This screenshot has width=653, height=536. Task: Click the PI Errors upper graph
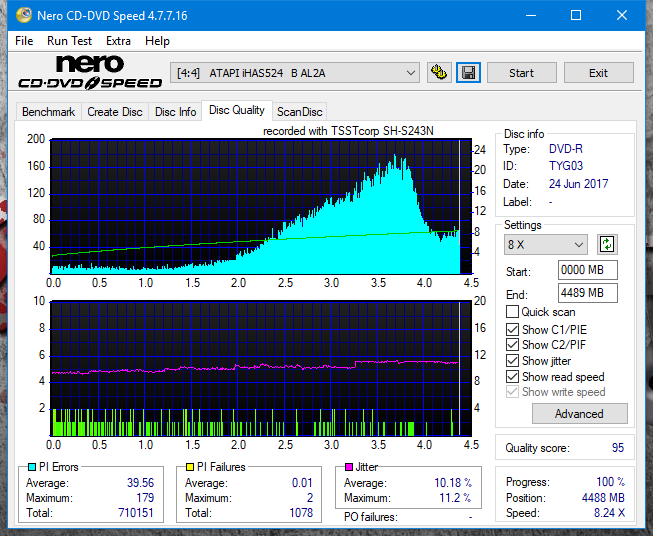click(x=261, y=207)
